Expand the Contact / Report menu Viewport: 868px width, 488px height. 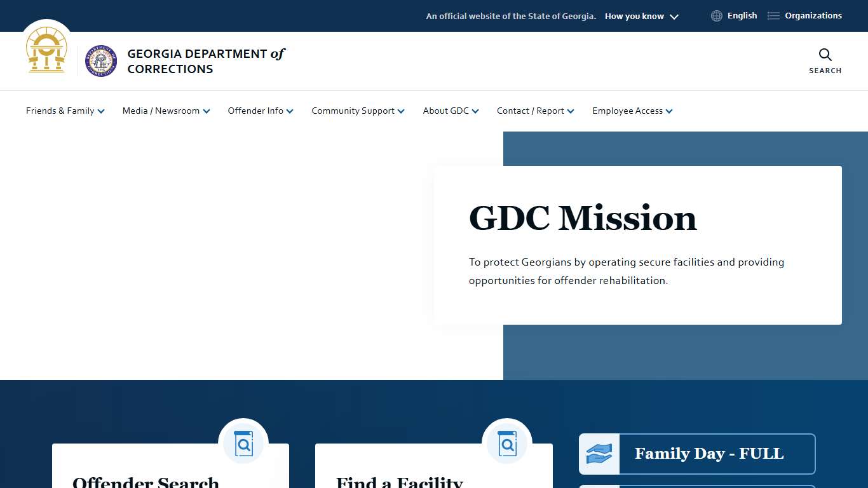[x=534, y=111]
